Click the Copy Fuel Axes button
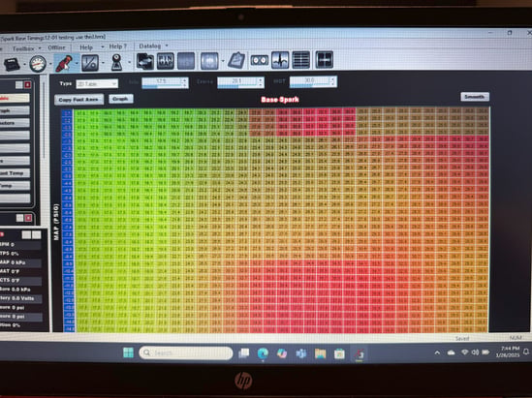This screenshot has height=398, width=532. [x=78, y=100]
